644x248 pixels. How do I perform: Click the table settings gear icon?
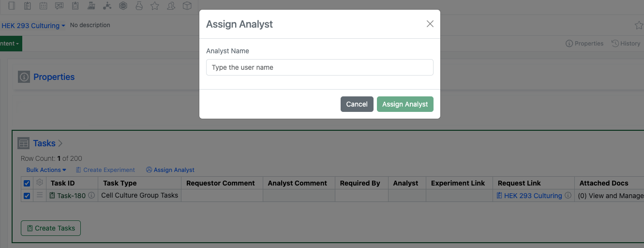[x=40, y=183]
